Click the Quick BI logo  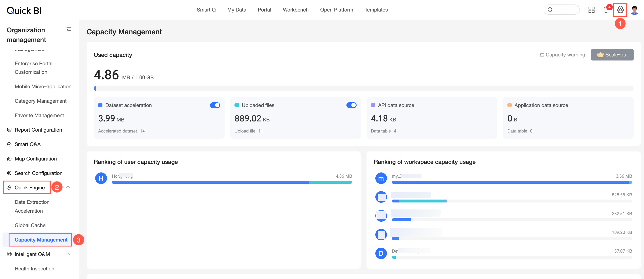click(24, 10)
